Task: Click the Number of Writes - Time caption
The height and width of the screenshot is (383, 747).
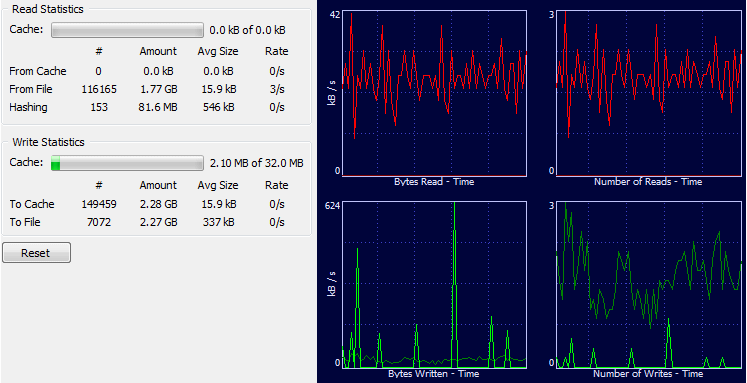Action: (x=648, y=373)
